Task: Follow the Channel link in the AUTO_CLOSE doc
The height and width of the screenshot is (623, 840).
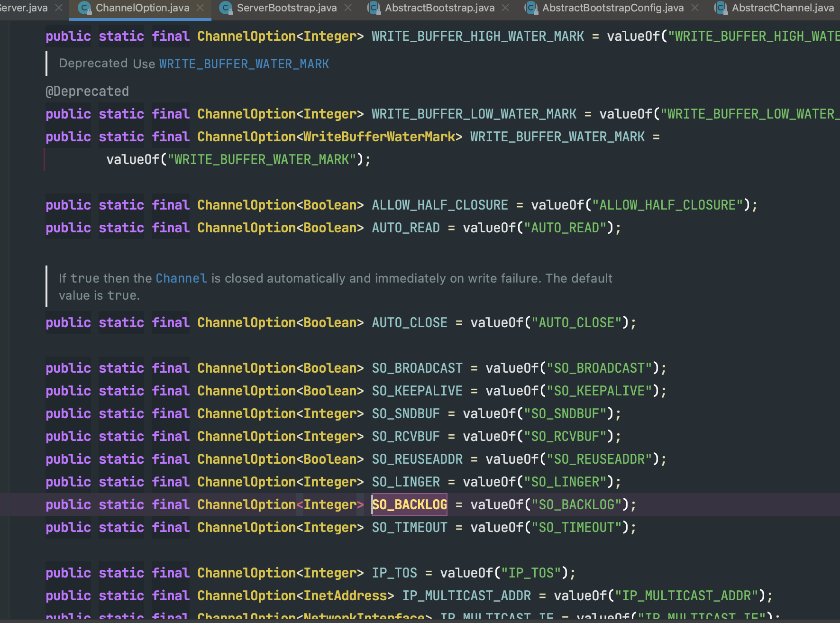Action: (x=182, y=278)
